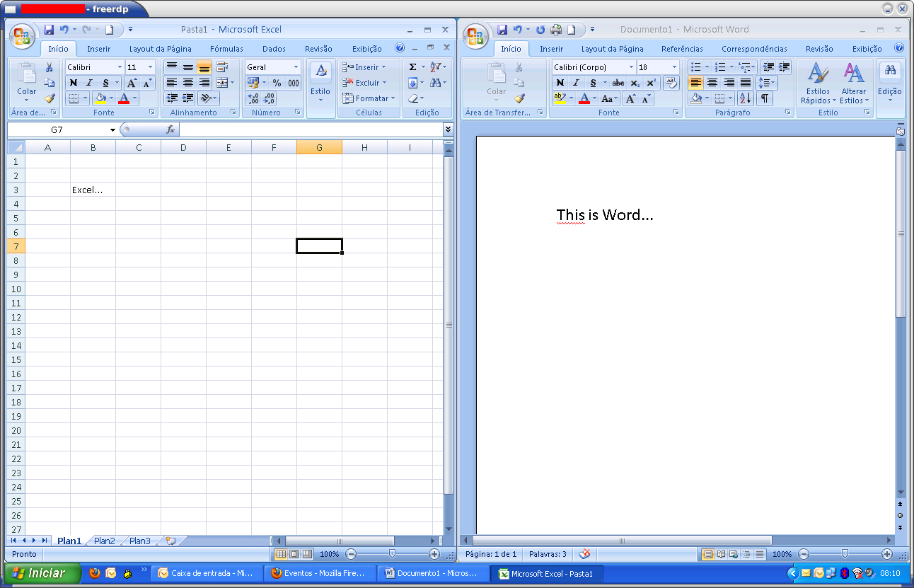Click Excel cell B3 containing Excel...
Viewport: 914px width, 588px height.
[x=93, y=190]
